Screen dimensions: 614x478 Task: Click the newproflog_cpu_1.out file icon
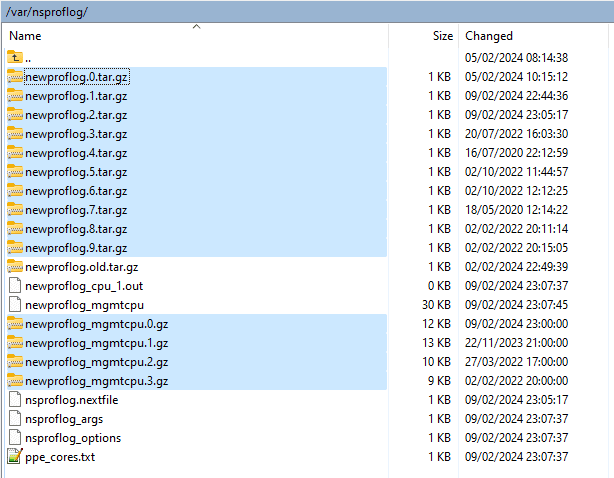[14, 285]
